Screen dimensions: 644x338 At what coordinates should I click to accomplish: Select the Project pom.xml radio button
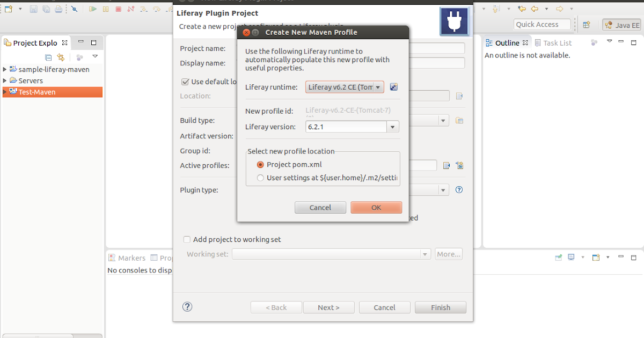tap(260, 165)
